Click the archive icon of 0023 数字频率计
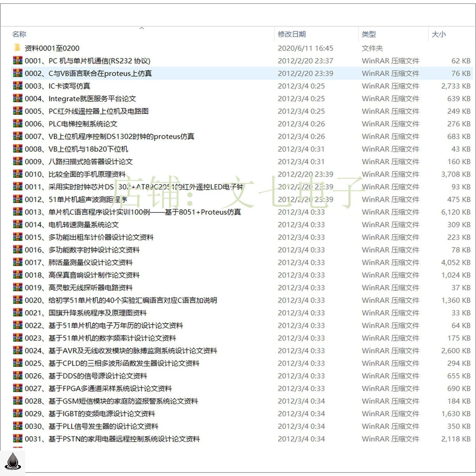The height and width of the screenshot is (476, 476). [17, 338]
